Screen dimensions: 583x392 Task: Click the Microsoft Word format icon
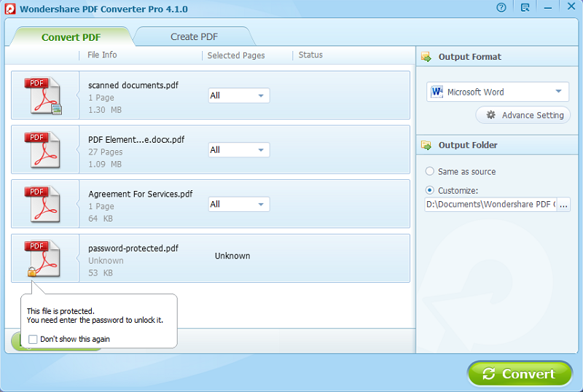click(x=437, y=92)
